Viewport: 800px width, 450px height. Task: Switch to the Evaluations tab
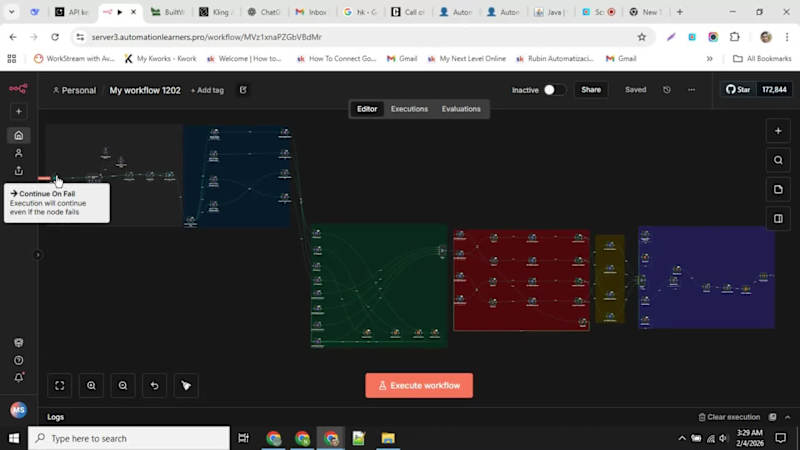461,109
